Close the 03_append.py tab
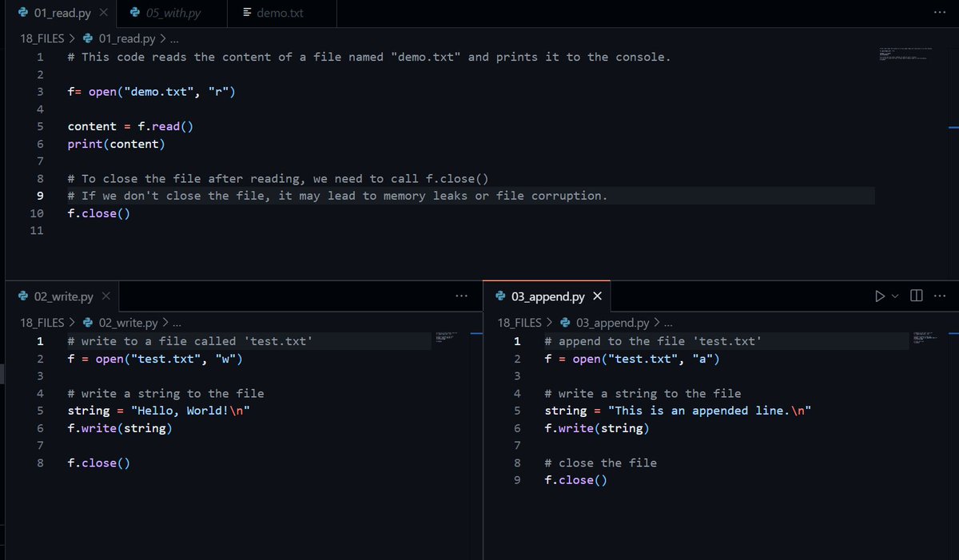 tap(597, 296)
